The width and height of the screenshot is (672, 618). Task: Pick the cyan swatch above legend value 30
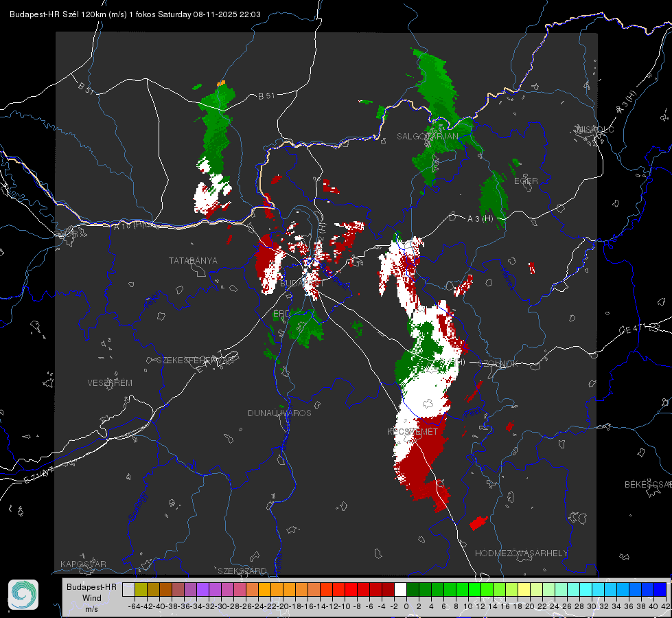[x=599, y=589]
